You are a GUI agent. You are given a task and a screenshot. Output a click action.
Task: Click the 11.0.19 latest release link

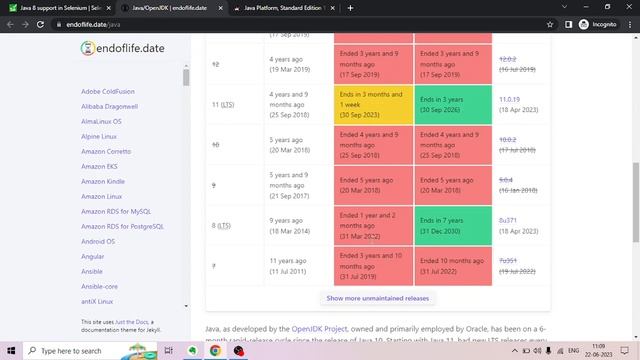tap(509, 100)
